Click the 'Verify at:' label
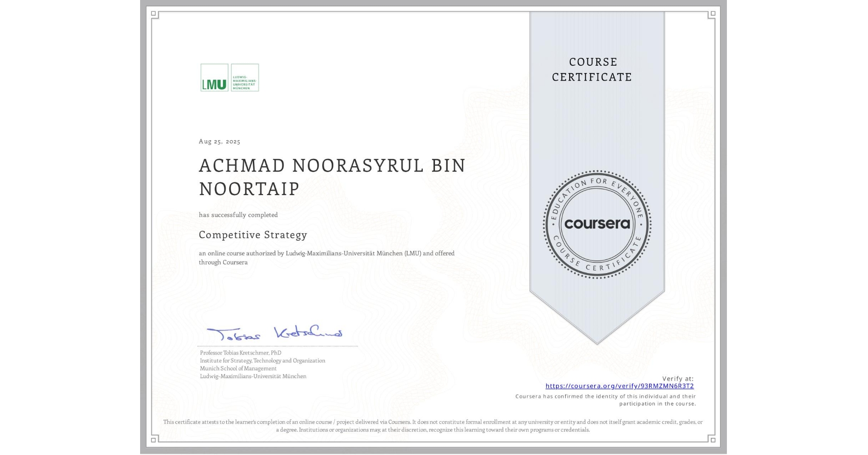This screenshot has height=455, width=868. point(678,379)
